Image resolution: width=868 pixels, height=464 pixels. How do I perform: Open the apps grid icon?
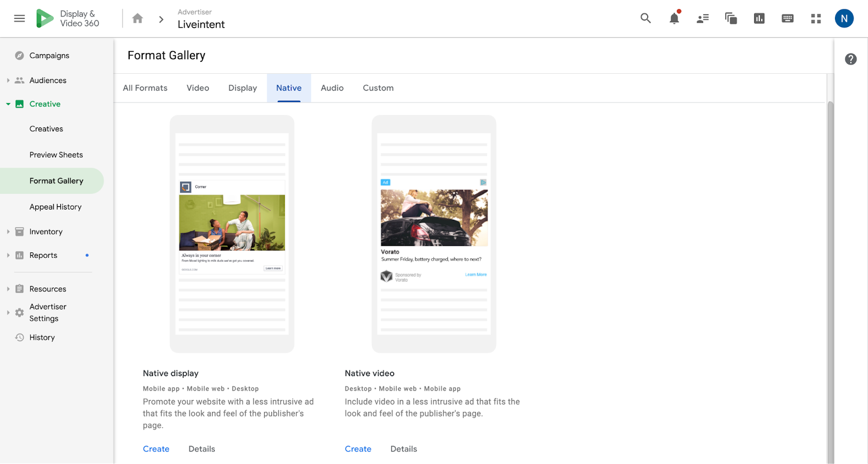coord(815,18)
